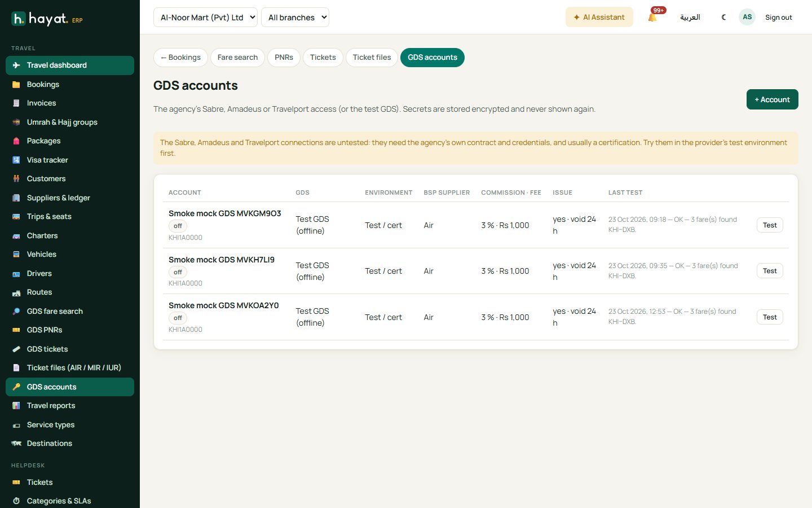Click the Travel reports chart icon

(x=16, y=406)
